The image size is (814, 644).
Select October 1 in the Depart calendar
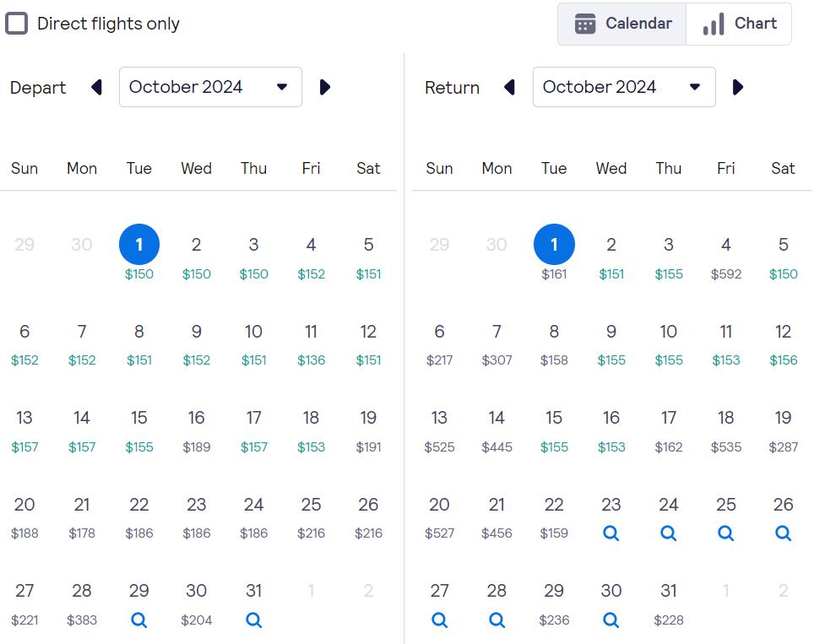click(x=138, y=244)
